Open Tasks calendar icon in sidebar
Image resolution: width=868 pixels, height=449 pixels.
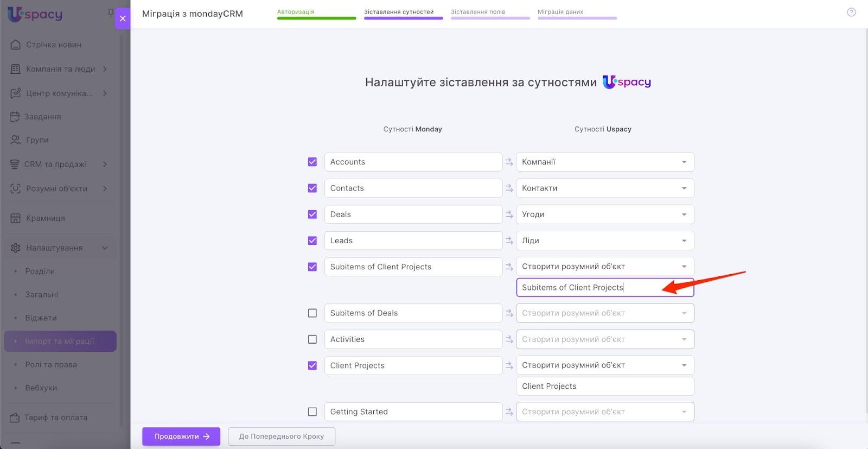point(15,117)
